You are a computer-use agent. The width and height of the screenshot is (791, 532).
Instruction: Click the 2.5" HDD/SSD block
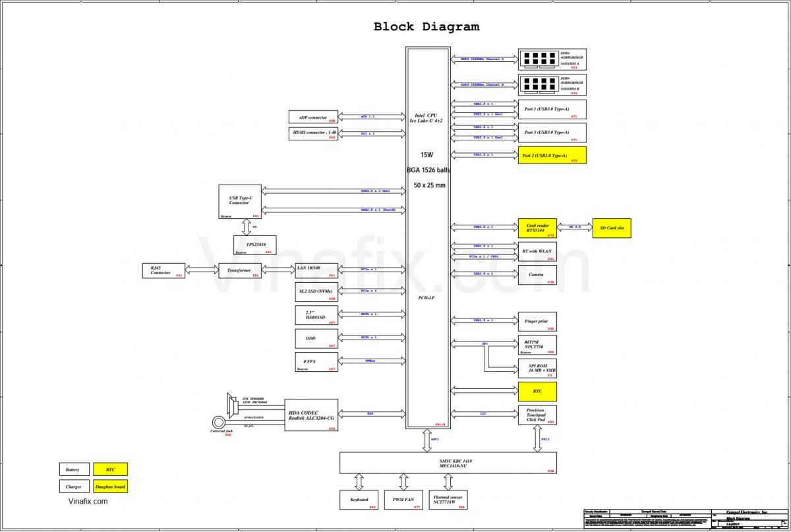click(316, 315)
